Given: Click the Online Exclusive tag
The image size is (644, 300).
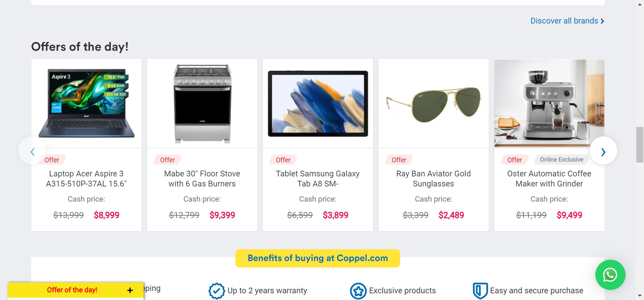Looking at the screenshot, I should click(561, 160).
